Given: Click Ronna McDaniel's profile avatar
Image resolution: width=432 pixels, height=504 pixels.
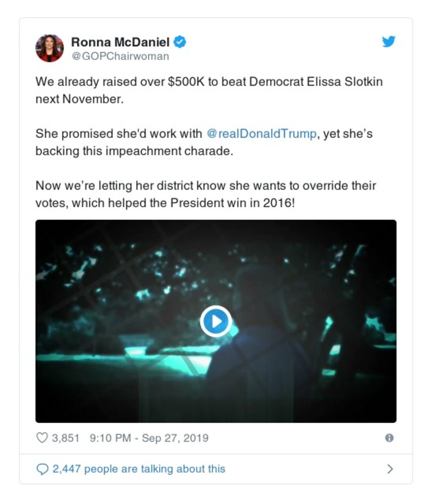Looking at the screenshot, I should pos(50,48).
